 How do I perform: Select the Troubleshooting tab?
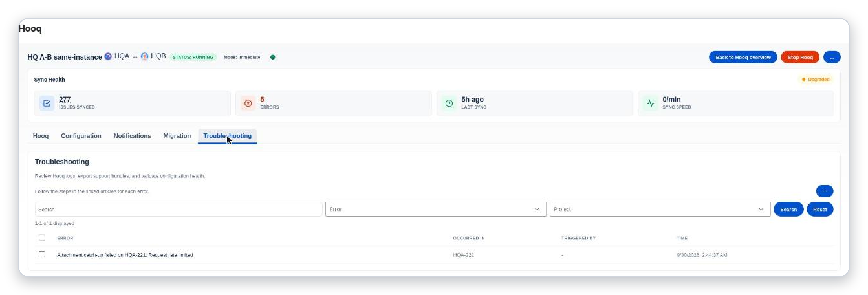point(227,136)
